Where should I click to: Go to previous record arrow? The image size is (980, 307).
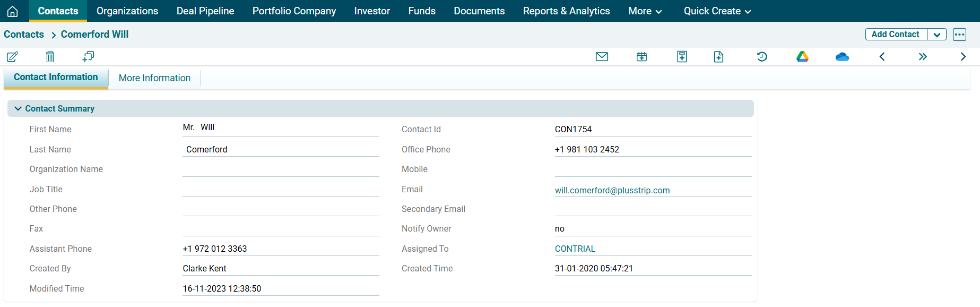882,57
